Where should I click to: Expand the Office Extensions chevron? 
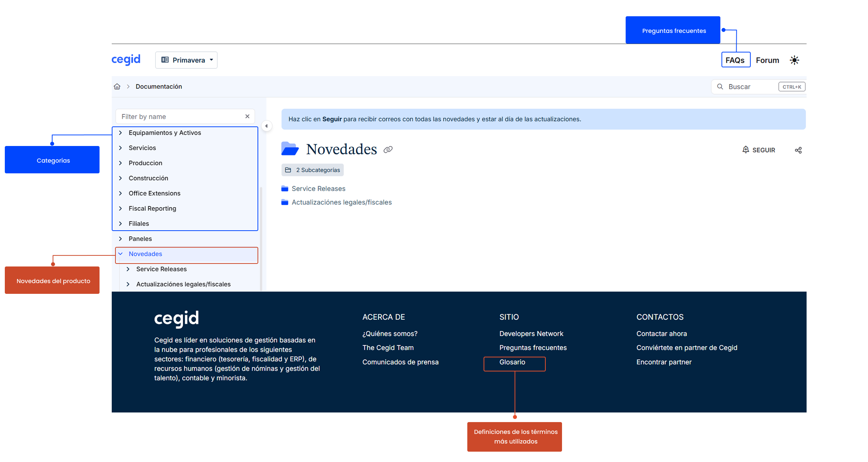121,193
